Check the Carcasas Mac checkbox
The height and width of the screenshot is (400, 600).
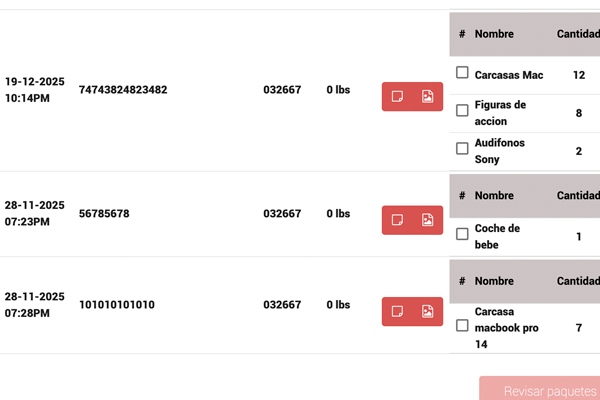[x=462, y=73]
